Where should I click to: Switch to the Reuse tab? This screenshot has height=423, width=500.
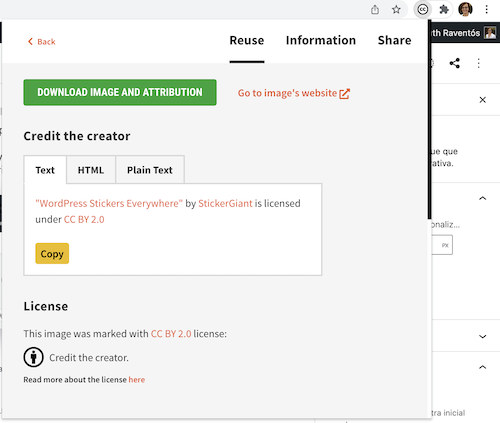pyautogui.click(x=247, y=40)
